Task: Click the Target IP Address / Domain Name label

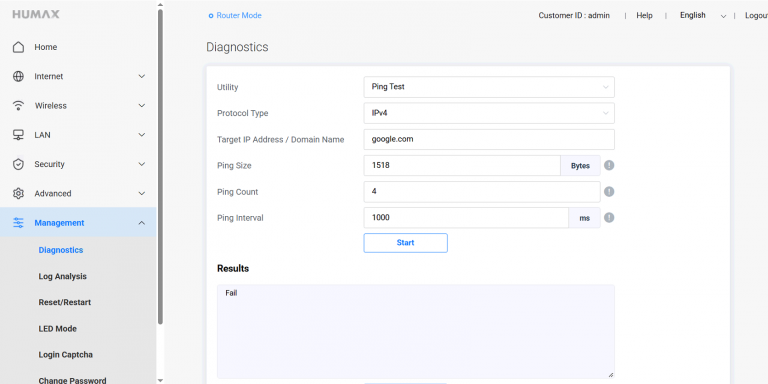Action: (281, 140)
